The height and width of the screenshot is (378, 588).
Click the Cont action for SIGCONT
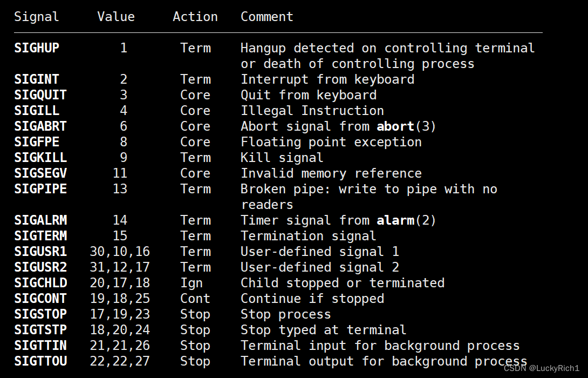tap(195, 299)
